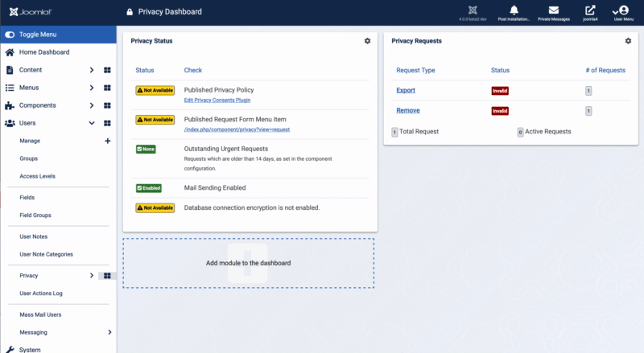Open User Note Categories
Image resolution: width=644 pixels, height=353 pixels.
click(47, 254)
